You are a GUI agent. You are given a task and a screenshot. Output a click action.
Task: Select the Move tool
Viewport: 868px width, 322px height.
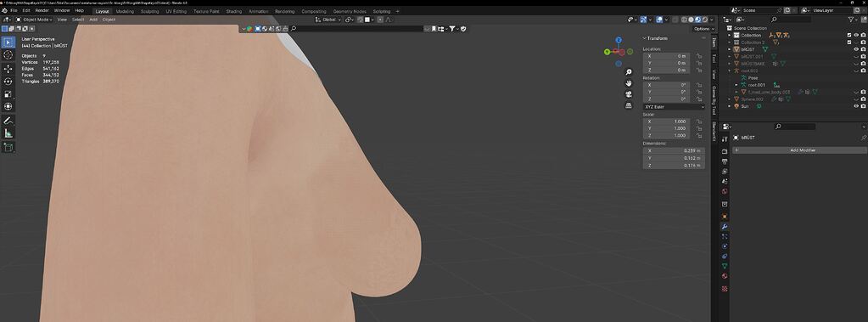pyautogui.click(x=8, y=69)
